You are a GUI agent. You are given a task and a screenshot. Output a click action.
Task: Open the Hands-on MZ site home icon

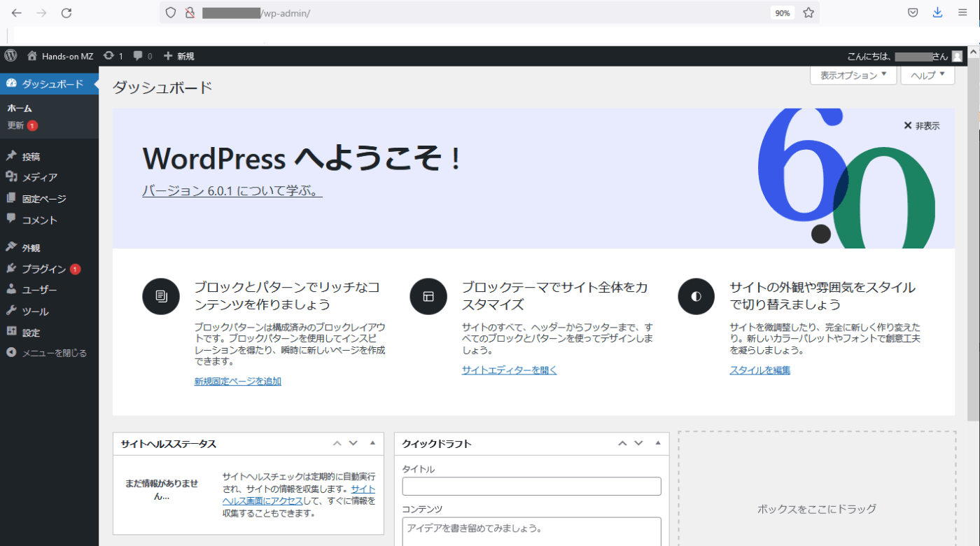point(31,56)
